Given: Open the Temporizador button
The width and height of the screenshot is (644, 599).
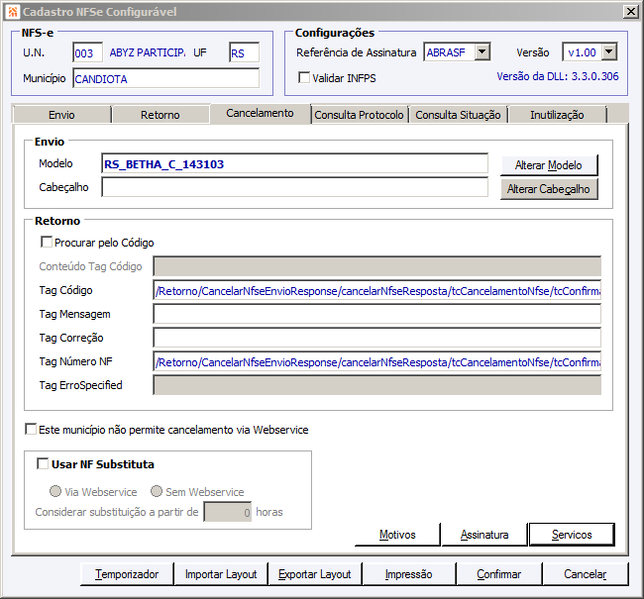Looking at the screenshot, I should pos(127,574).
